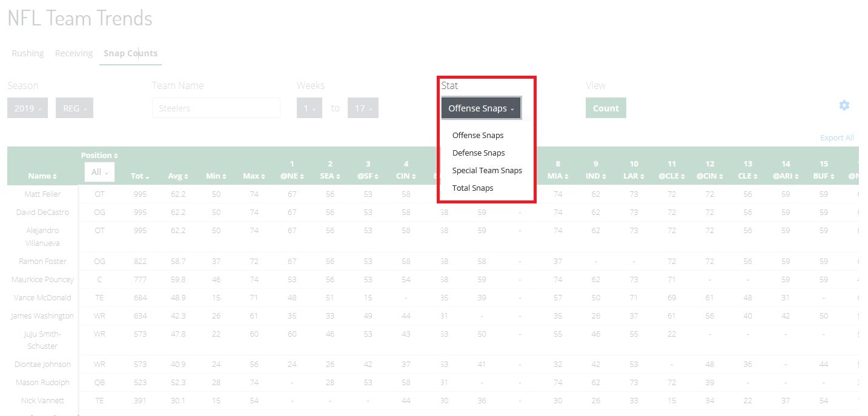Sort by week 3 @SF column
The width and height of the screenshot is (868, 416).
tap(368, 170)
